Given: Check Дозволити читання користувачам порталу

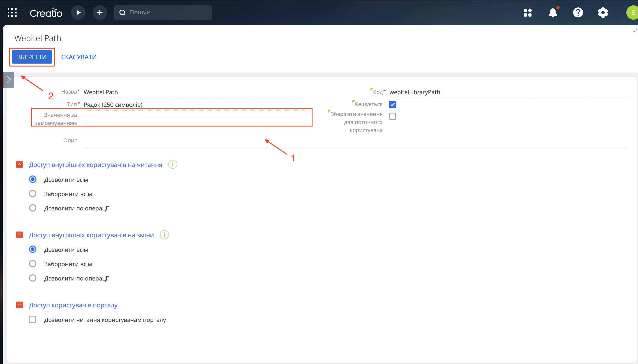Looking at the screenshot, I should point(32,319).
